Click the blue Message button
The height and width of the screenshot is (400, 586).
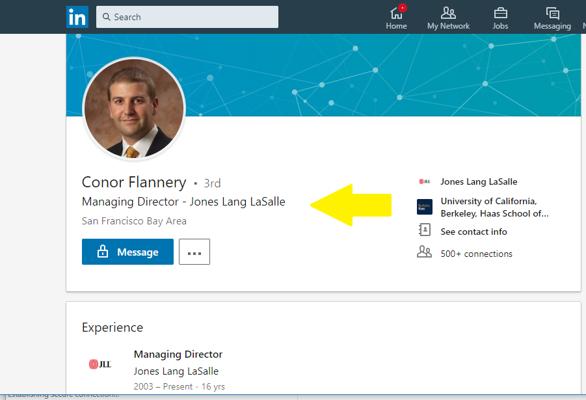tap(127, 252)
